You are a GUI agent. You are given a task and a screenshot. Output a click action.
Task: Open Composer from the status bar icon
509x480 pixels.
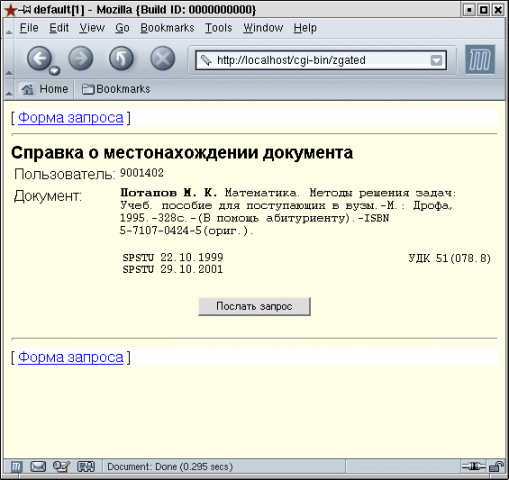click(x=61, y=467)
